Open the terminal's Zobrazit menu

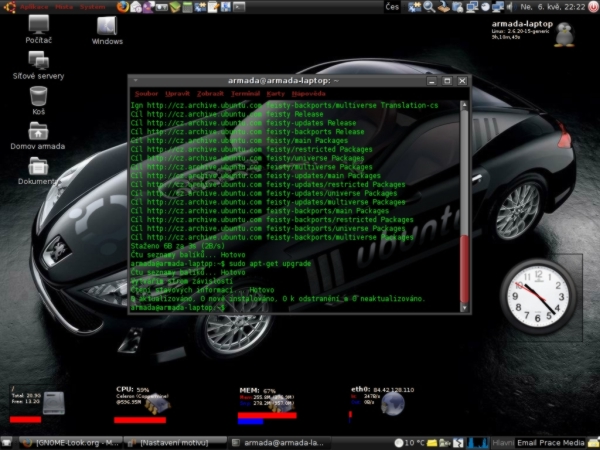pos(210,94)
